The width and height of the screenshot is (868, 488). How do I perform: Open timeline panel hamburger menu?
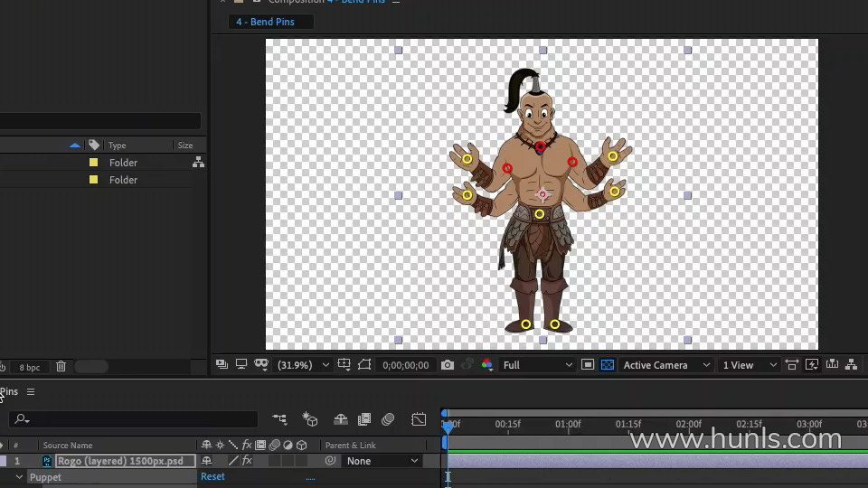[x=31, y=391]
